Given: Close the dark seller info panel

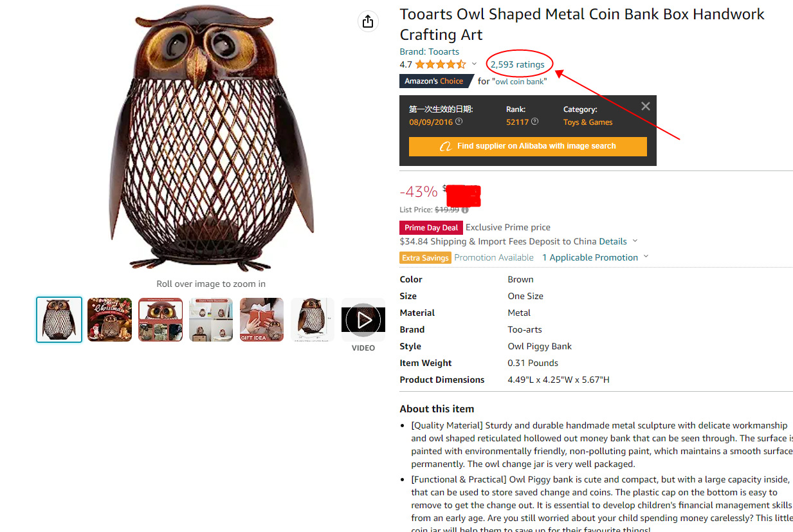Looking at the screenshot, I should (x=646, y=106).
